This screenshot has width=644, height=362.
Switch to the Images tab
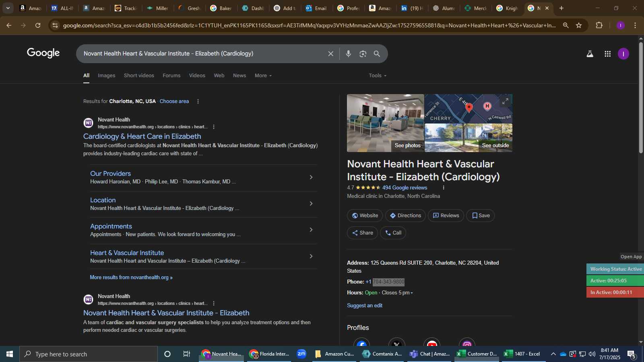click(107, 76)
